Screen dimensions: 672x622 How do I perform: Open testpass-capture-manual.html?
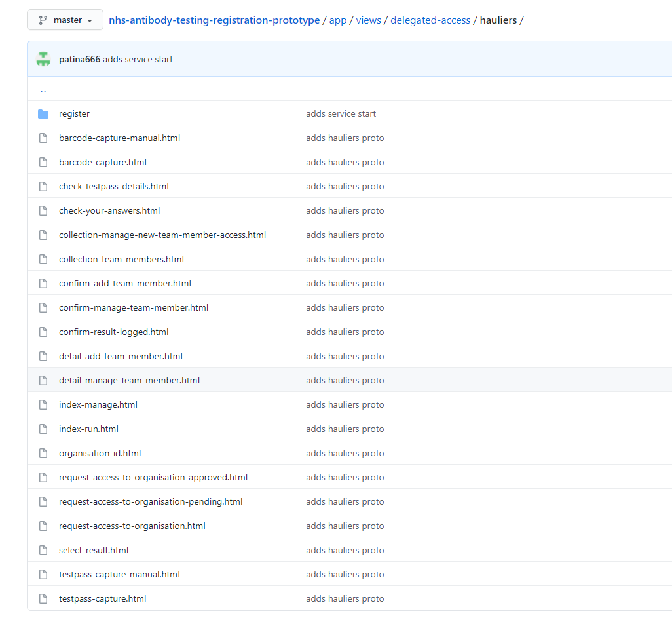[120, 574]
